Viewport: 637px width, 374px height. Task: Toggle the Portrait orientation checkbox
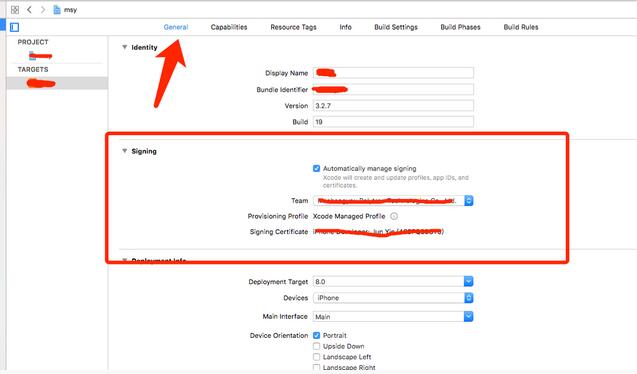[316, 335]
